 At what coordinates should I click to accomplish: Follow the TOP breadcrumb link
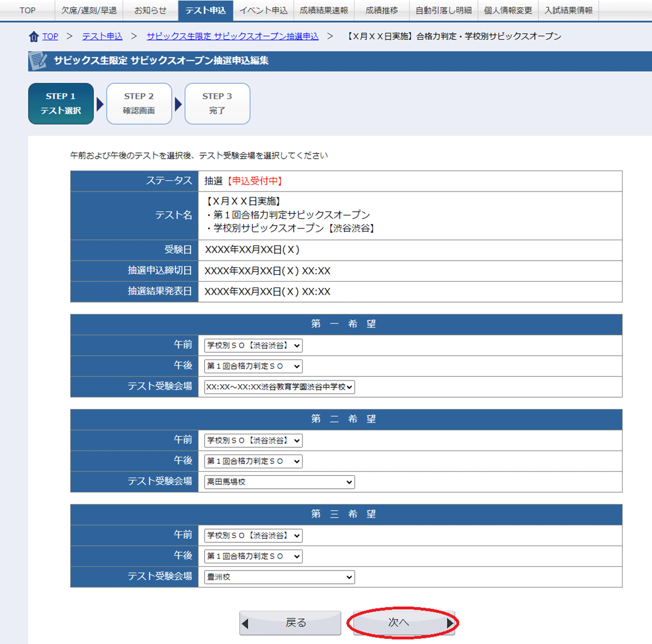pyautogui.click(x=50, y=36)
